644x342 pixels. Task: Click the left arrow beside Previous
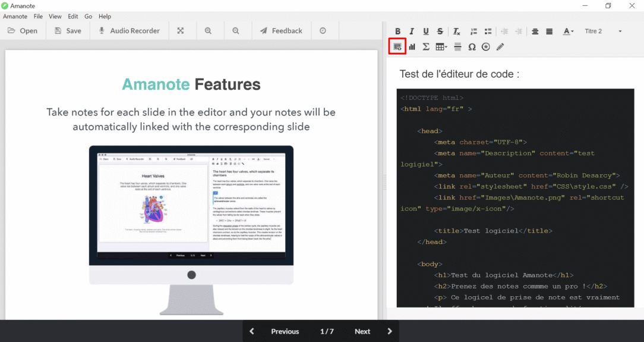click(x=252, y=331)
